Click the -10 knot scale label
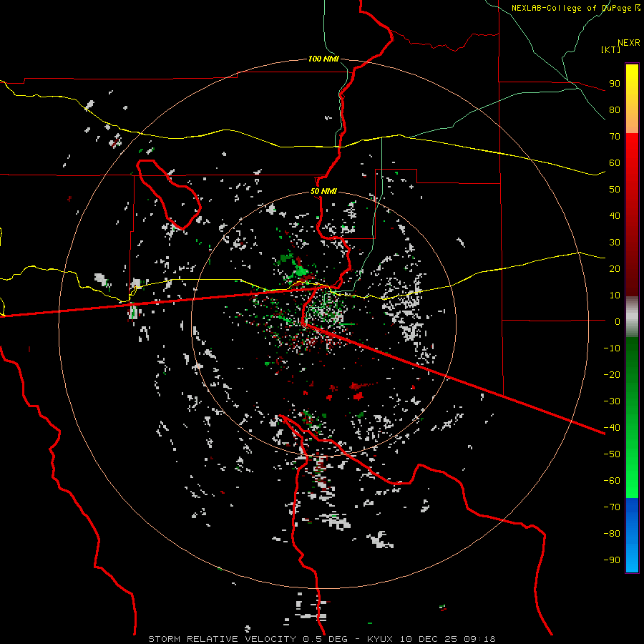Viewport: 644px width, 644px height. point(612,348)
